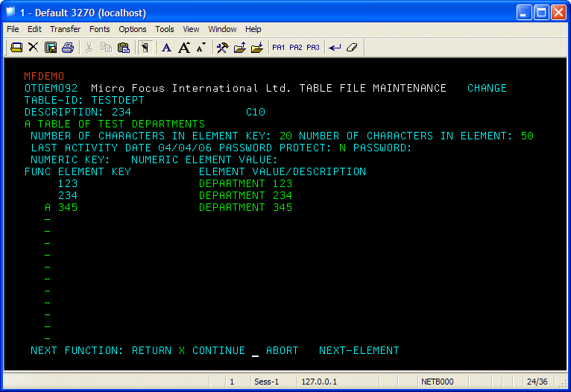The image size is (571, 392).
Task: Click cursor position 24/36 in status bar
Action: pyautogui.click(x=537, y=382)
